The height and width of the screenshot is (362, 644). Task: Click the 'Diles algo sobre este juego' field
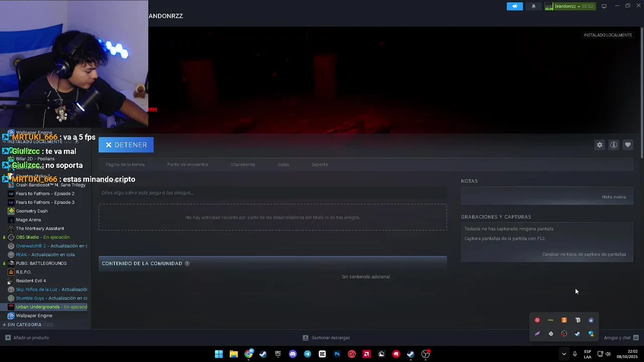pos(273,193)
